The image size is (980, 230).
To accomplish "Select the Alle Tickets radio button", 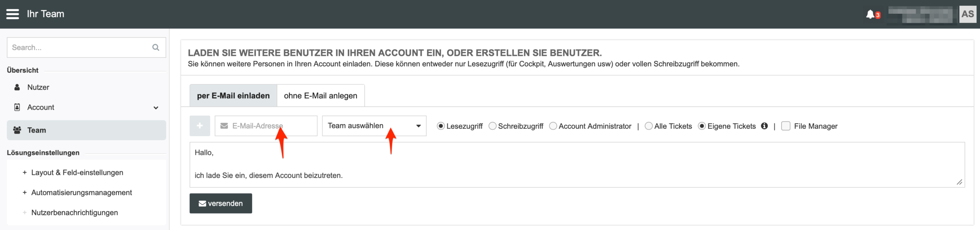I will tap(648, 126).
